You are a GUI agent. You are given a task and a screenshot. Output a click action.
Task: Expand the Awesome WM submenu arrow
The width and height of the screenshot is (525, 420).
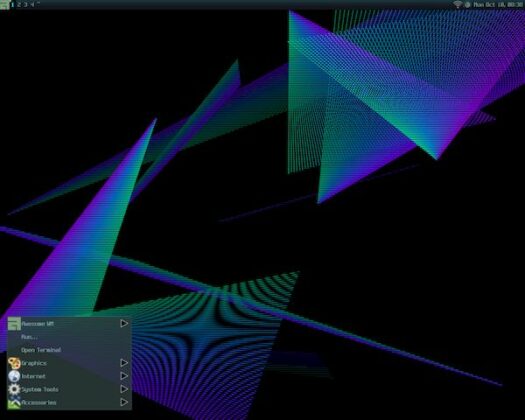124,324
